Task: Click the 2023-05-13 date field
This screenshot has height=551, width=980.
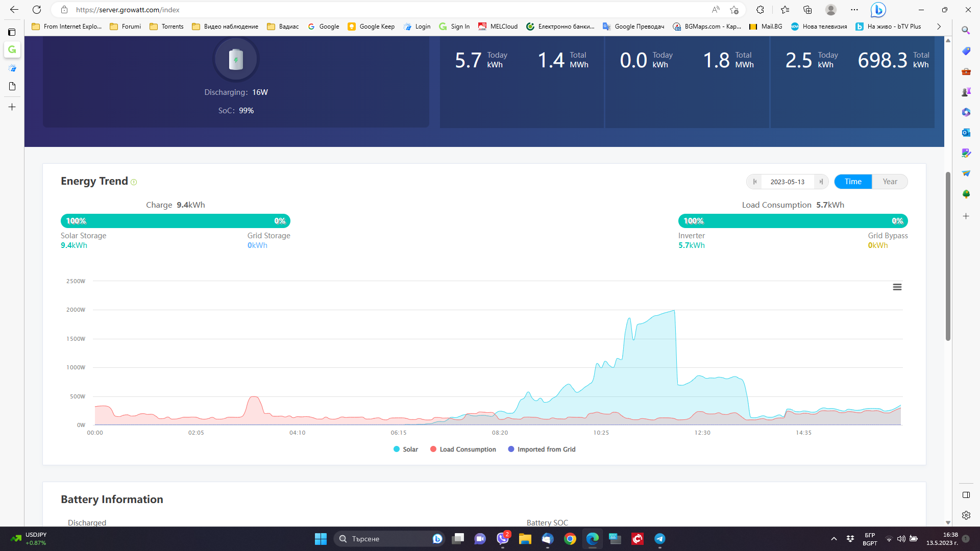Action: [x=787, y=182]
